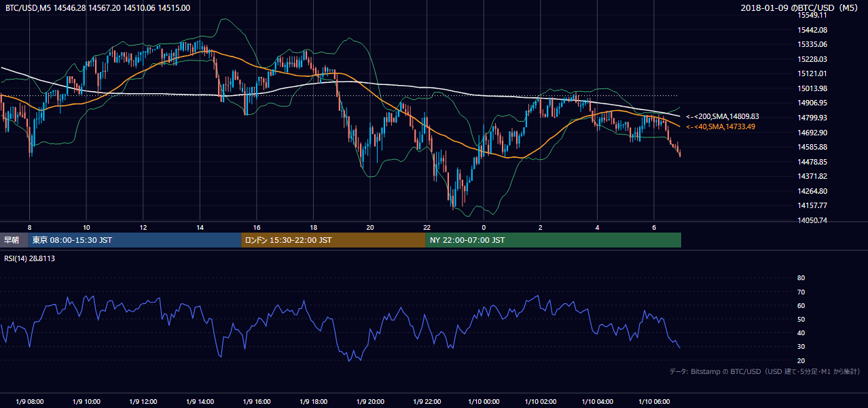Click price axis label 15121.01
Screen dimensions: 868x408
click(x=812, y=73)
